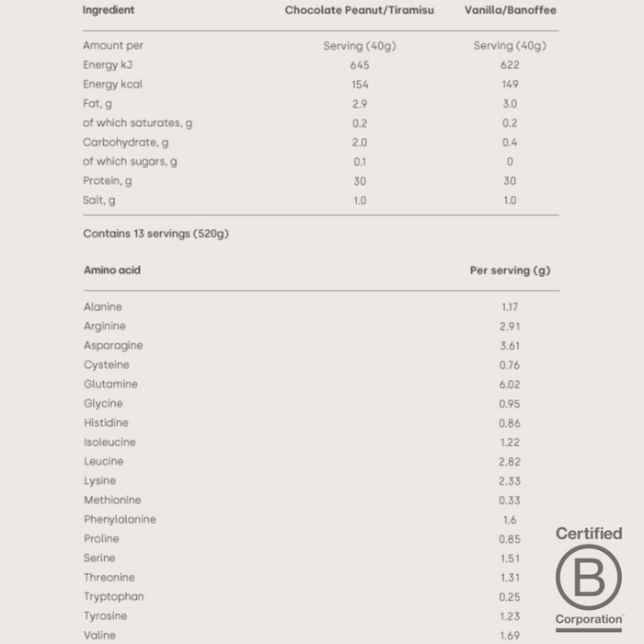The width and height of the screenshot is (644, 644).
Task: Click the Protein, g row label
Action: tap(107, 181)
